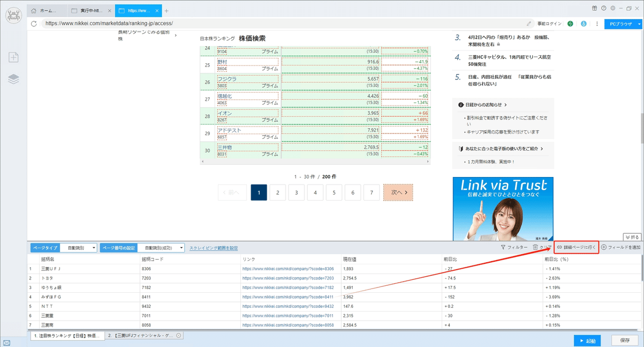
Task: Click スクレイピング範囲を設定 link
Action: 214,248
